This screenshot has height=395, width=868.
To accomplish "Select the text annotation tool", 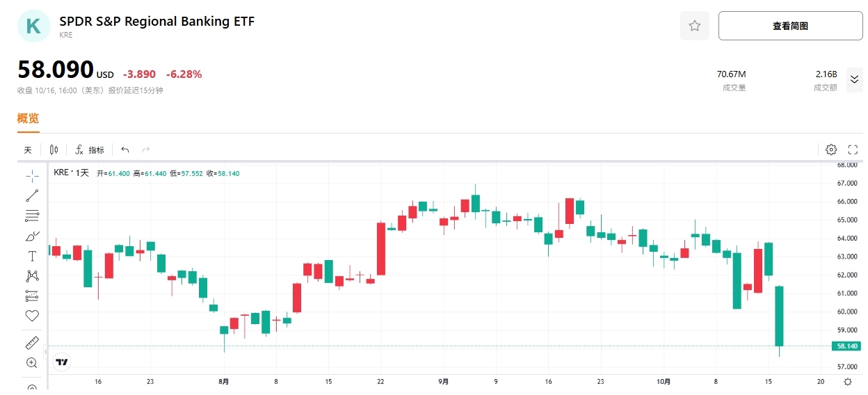I will (32, 256).
